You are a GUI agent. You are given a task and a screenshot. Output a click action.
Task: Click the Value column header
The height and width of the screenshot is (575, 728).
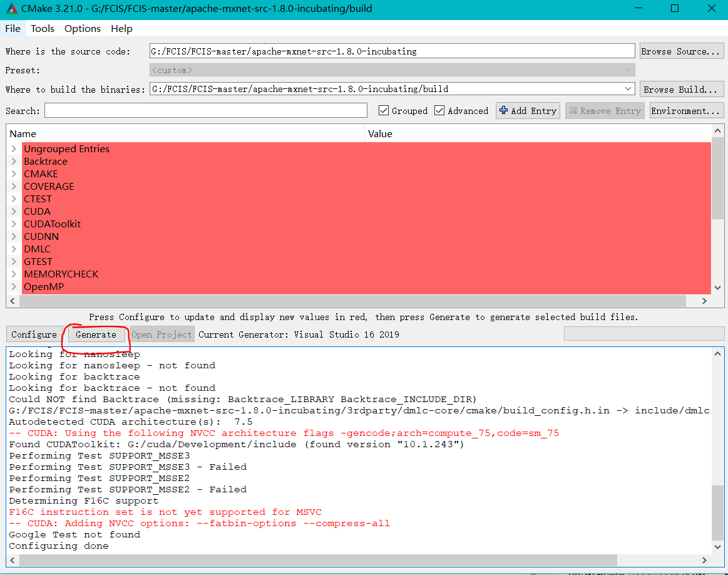point(538,134)
